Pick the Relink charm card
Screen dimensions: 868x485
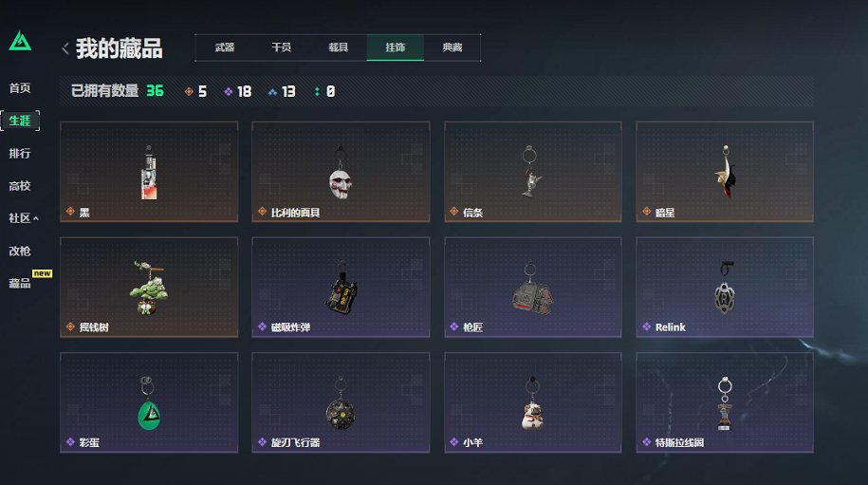(725, 287)
